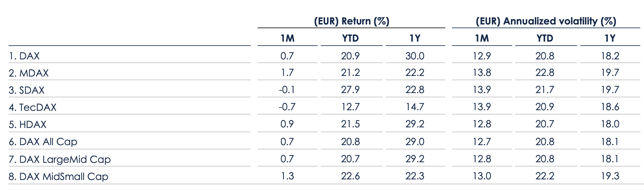This screenshot has height=191, width=644.
Task: Click the 1Y column header under Return
Action: [415, 38]
